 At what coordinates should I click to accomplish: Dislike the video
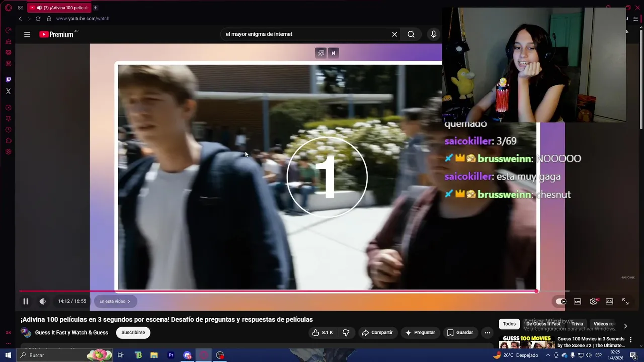click(346, 332)
